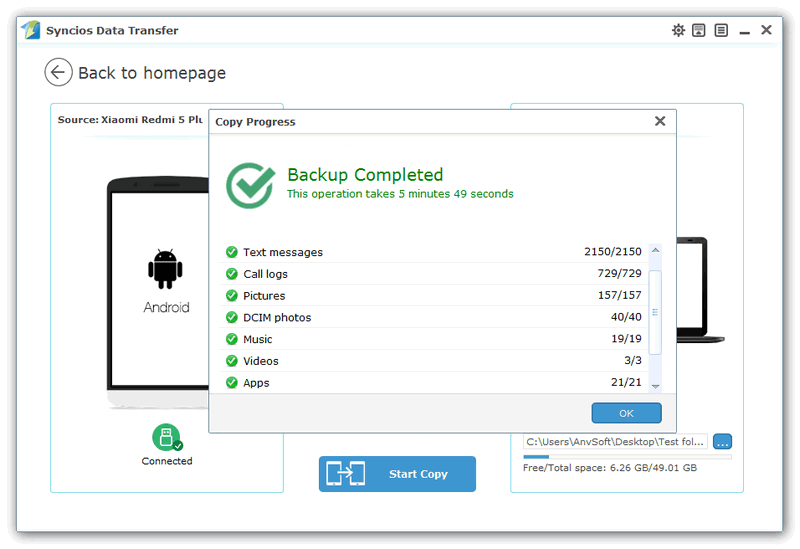This screenshot has width=800, height=549.
Task: Click the results list scrollbar thumb
Action: 656,312
